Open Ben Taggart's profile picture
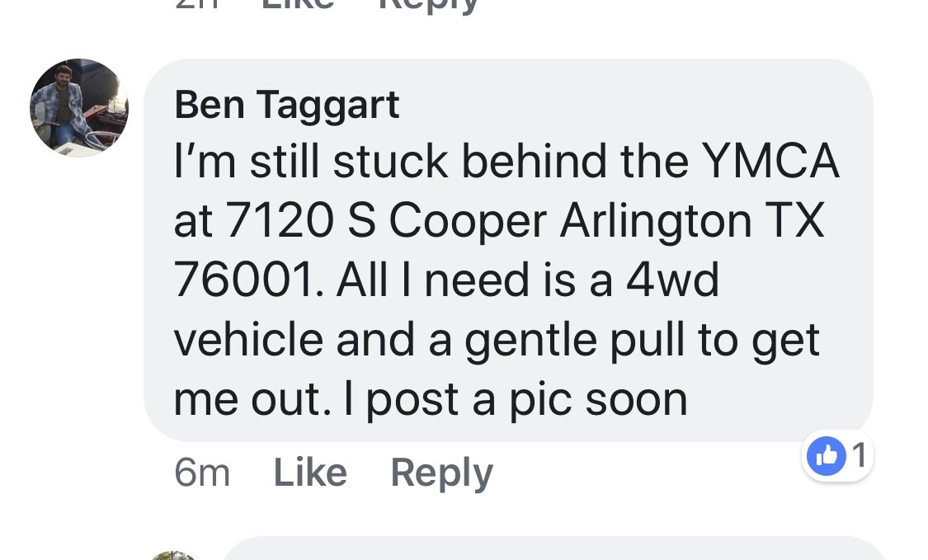The image size is (928, 560). (x=78, y=108)
